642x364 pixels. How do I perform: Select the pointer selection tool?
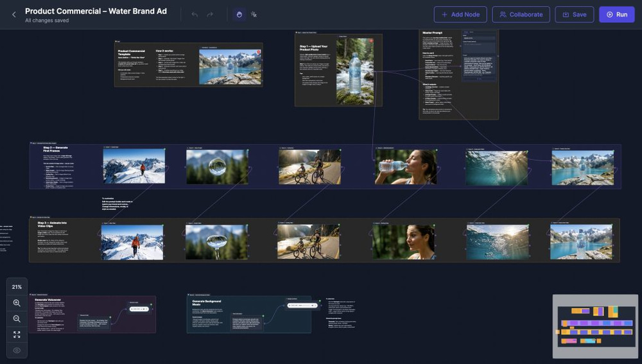pos(254,14)
